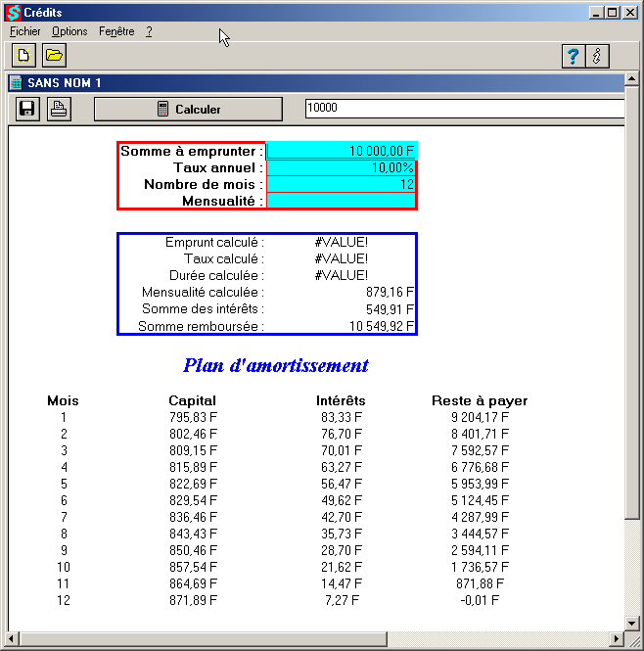Viewport: 644px width, 651px height.
Task: Click remaining balance 871,88 F
Action: (480, 583)
